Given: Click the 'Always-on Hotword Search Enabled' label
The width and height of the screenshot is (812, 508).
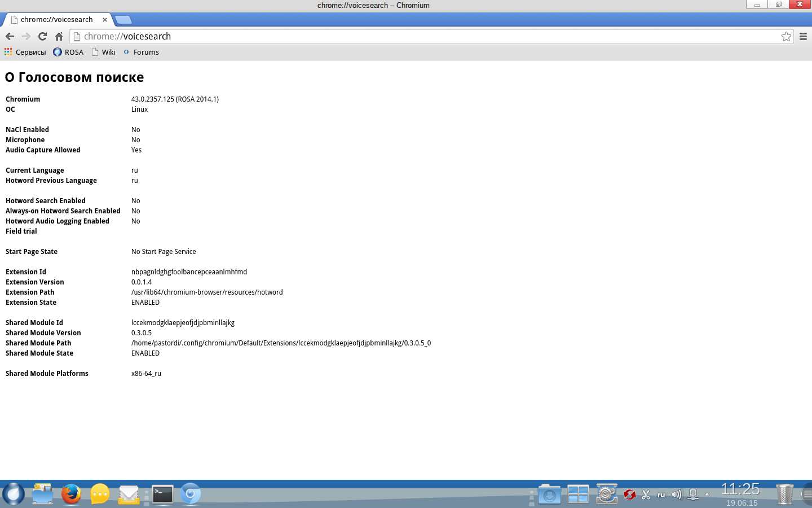Looking at the screenshot, I should pyautogui.click(x=63, y=211).
